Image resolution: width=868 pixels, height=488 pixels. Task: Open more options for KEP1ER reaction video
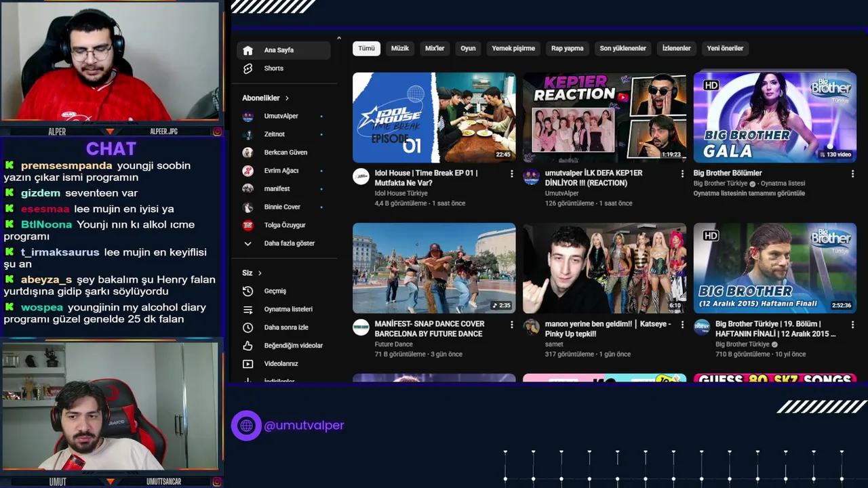coord(682,174)
